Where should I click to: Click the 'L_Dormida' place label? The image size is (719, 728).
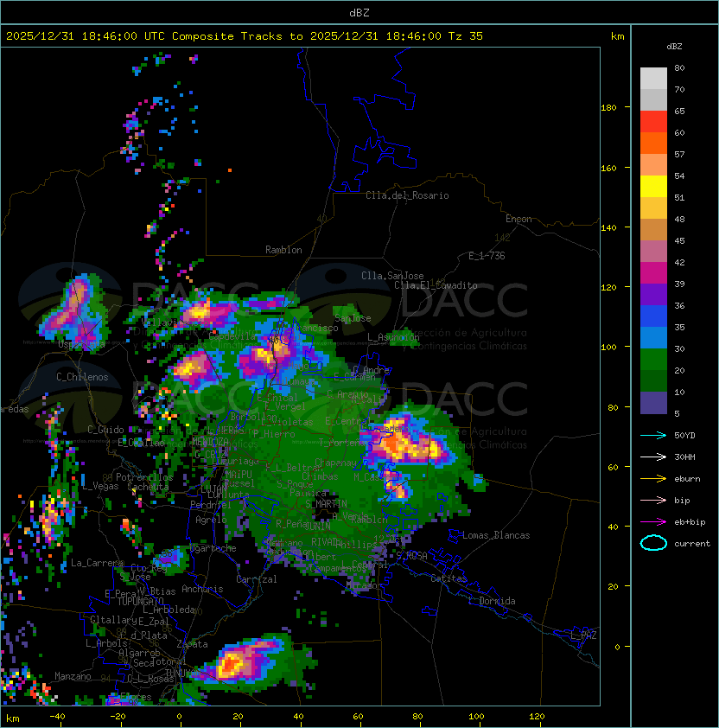492,601
